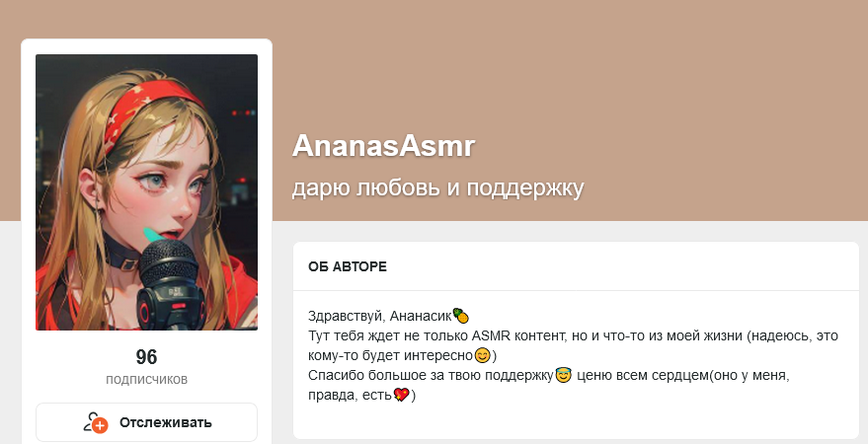This screenshot has height=444, width=868.
Task: Click the orange plus badge on follow icon
Action: click(x=100, y=425)
